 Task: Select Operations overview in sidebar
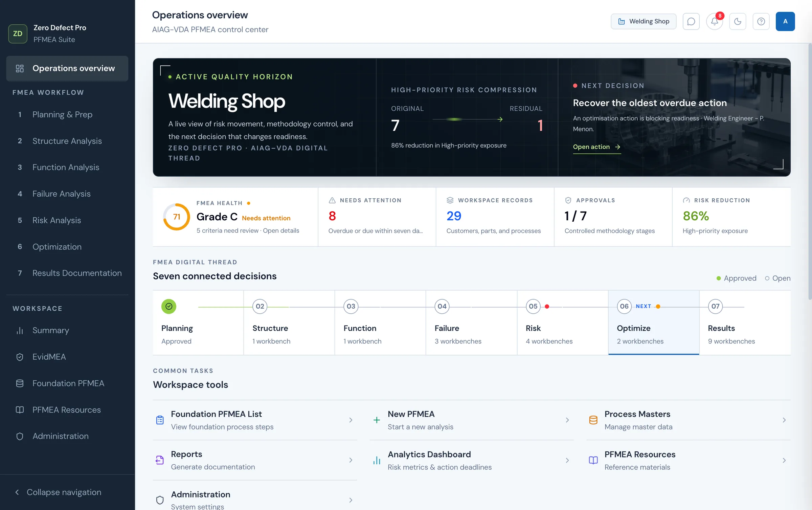click(67, 68)
